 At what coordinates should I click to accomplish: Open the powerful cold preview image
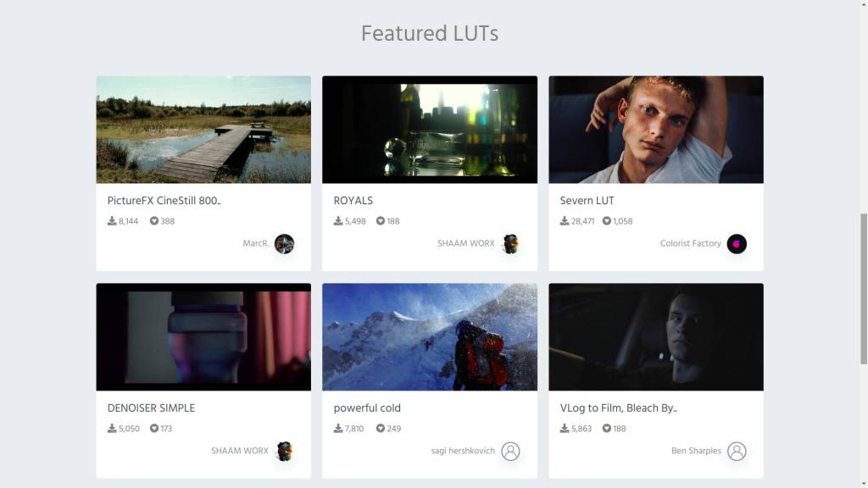click(430, 337)
